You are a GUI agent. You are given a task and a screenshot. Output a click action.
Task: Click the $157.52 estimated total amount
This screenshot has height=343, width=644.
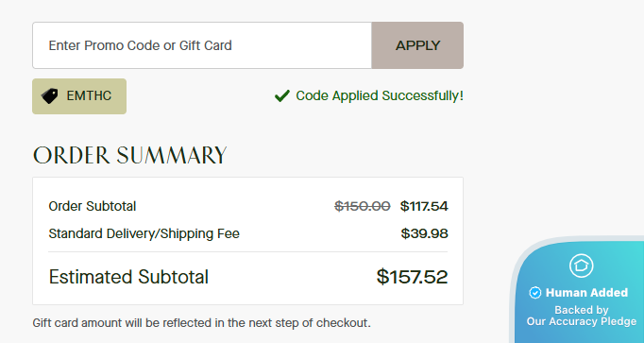click(x=412, y=277)
